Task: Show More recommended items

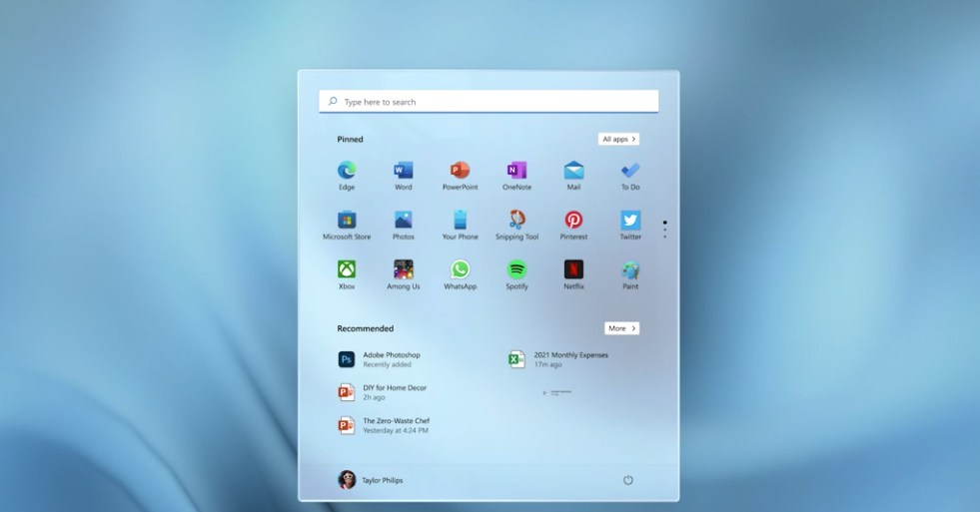Action: [622, 328]
